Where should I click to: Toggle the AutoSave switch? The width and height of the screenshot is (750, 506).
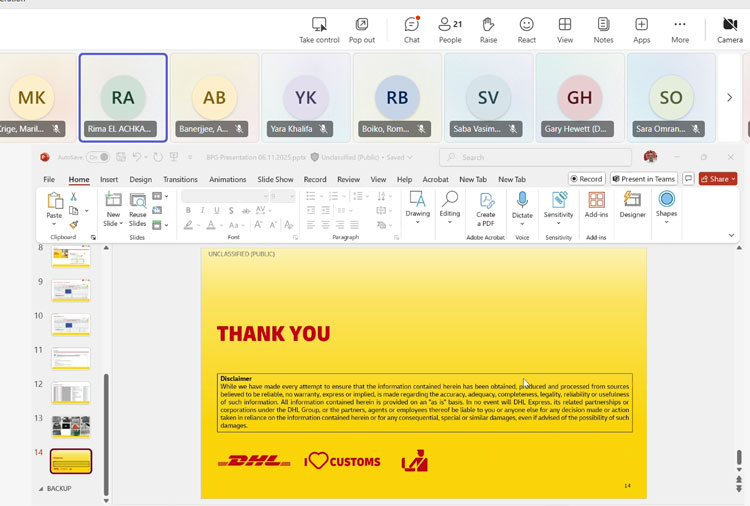[x=97, y=157]
